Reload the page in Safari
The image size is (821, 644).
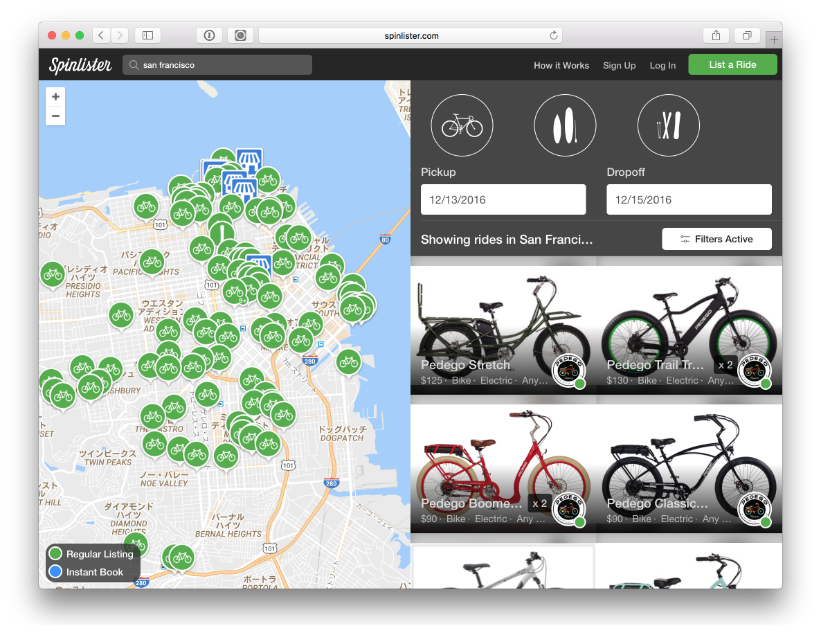tap(553, 35)
